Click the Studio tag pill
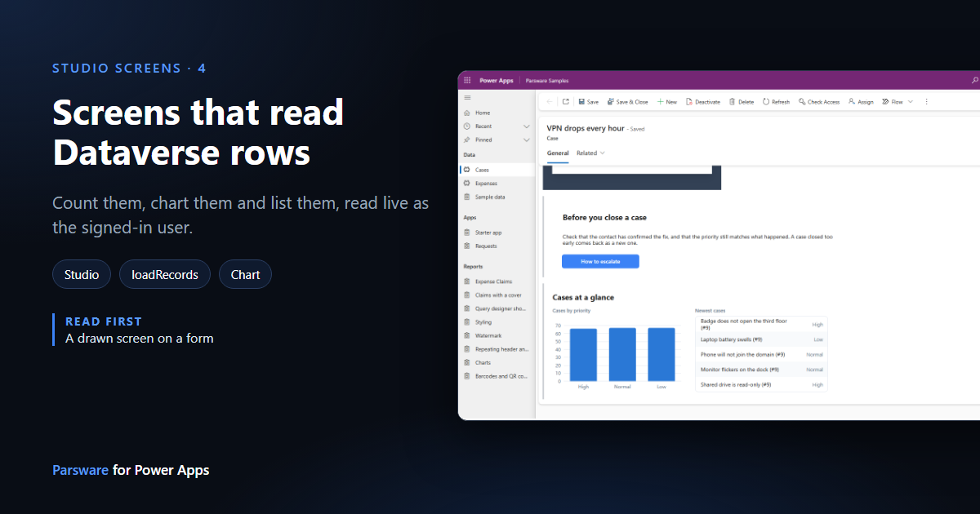Viewport: 980px width, 514px height. [x=82, y=275]
